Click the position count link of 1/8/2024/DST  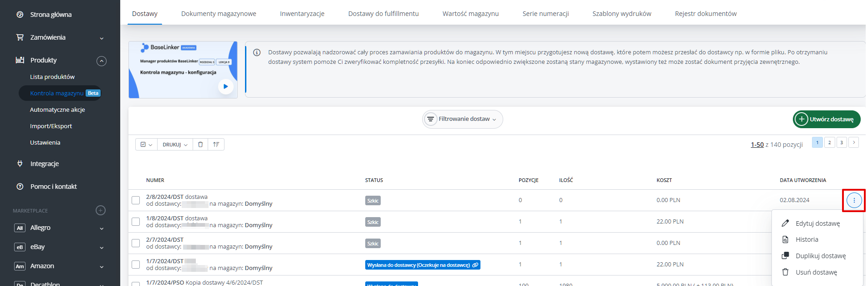(520, 222)
